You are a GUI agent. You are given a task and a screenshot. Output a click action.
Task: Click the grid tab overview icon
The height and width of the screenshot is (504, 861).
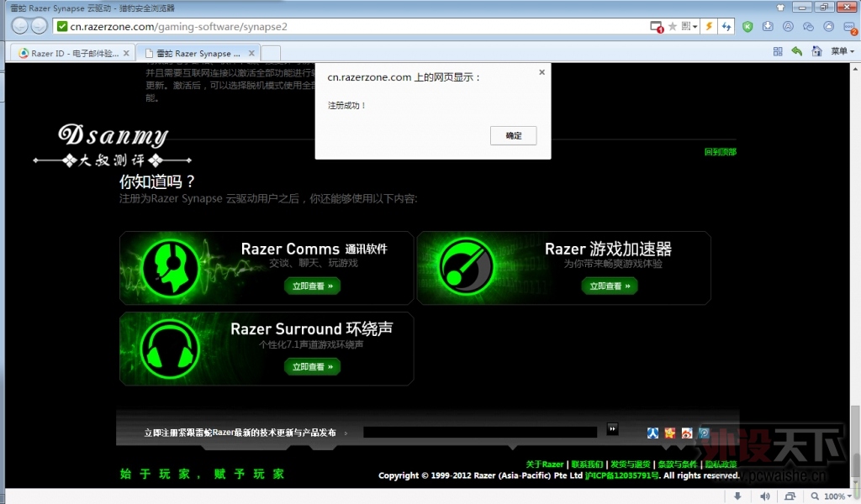tap(778, 51)
